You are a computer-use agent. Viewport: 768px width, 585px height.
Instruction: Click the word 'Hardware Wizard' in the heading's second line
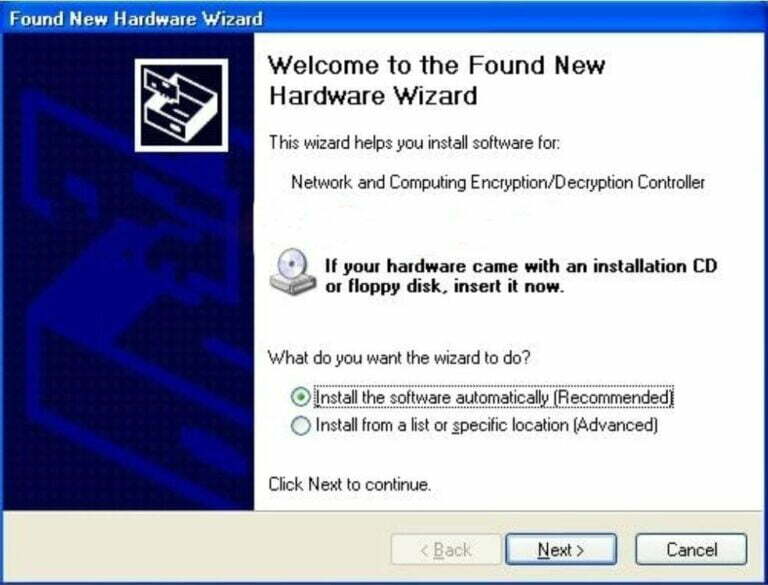373,95
